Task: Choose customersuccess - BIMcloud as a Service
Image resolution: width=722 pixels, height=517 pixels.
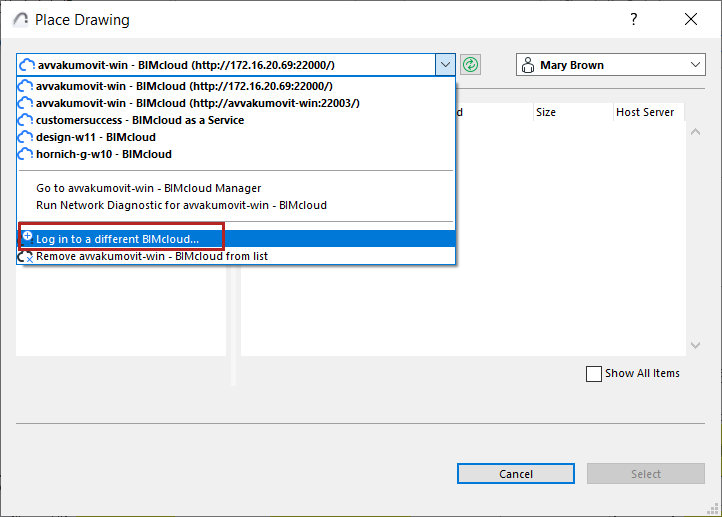Action: [236, 120]
